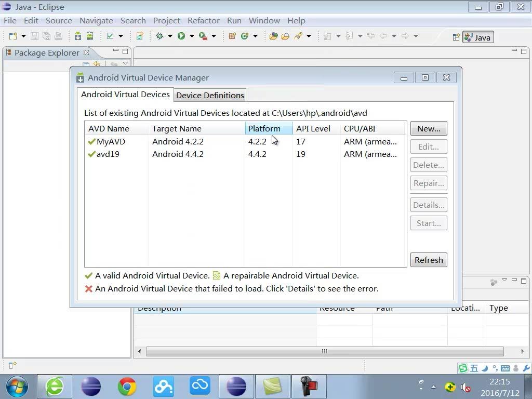
Task: Expand the Run button dropdown arrow
Action: 192,36
